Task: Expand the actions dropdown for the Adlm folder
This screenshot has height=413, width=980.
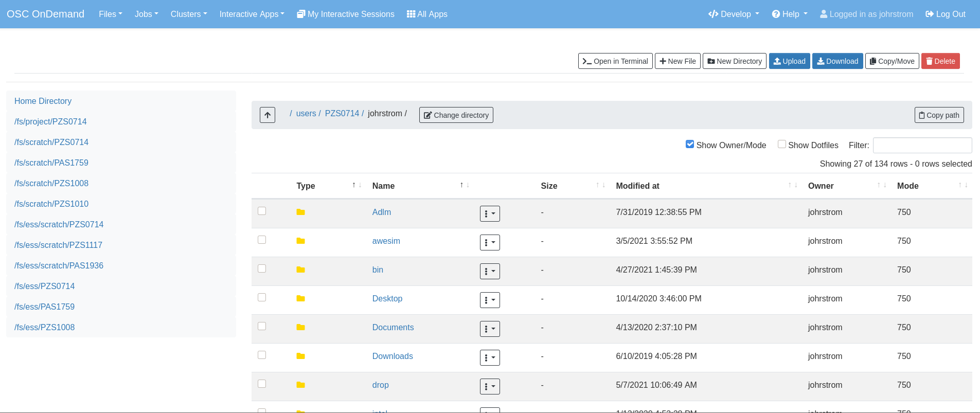Action: click(489, 213)
